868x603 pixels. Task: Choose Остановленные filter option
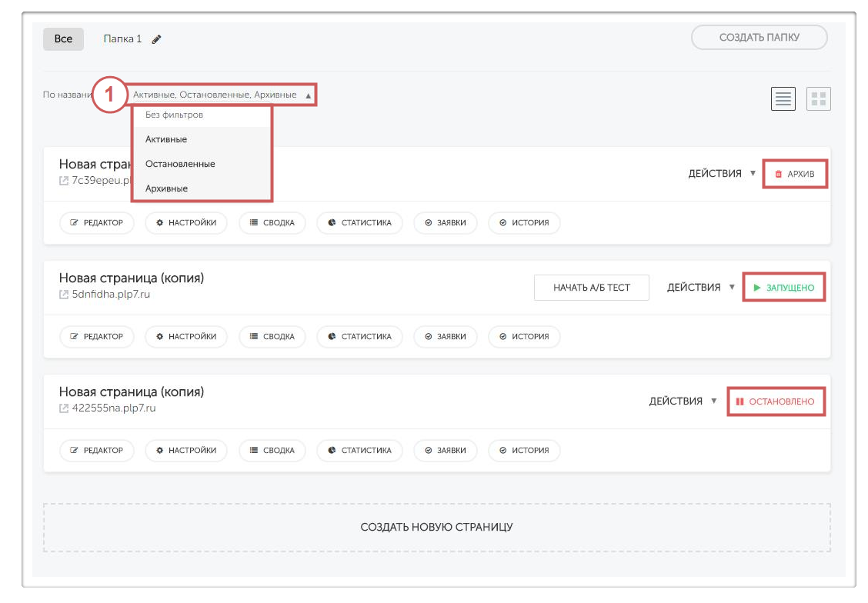[180, 164]
